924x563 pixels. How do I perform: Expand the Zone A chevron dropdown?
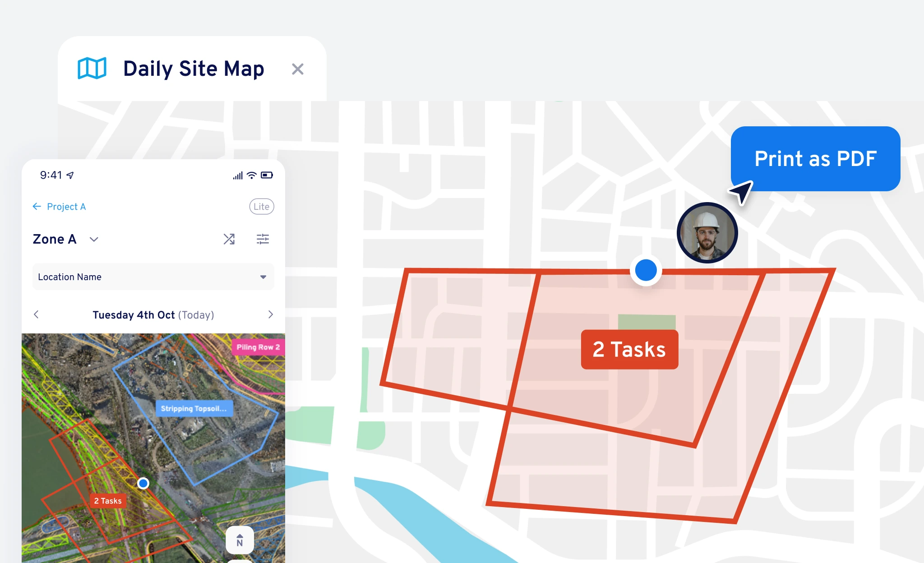coord(94,239)
